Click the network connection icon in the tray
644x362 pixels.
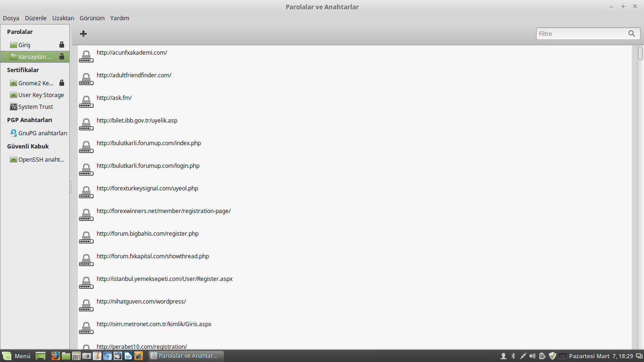tap(523, 356)
